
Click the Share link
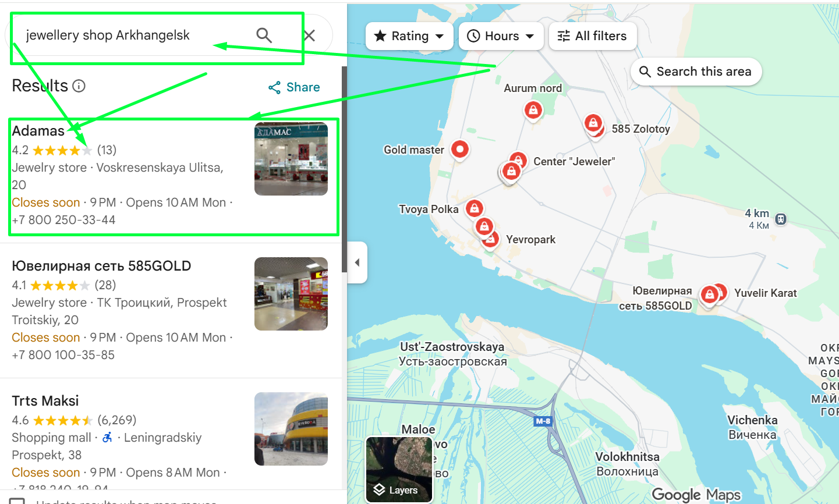(294, 87)
